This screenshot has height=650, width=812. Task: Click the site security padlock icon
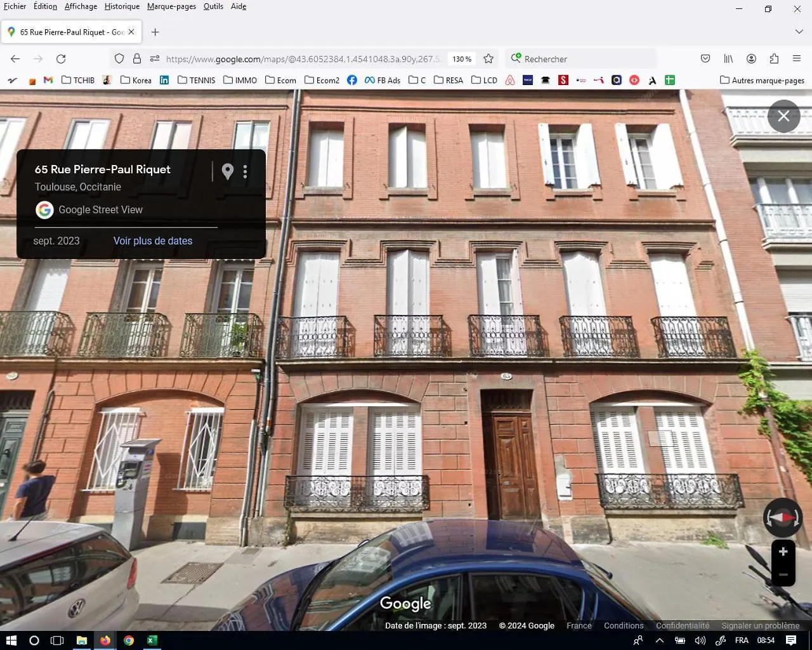coord(137,59)
